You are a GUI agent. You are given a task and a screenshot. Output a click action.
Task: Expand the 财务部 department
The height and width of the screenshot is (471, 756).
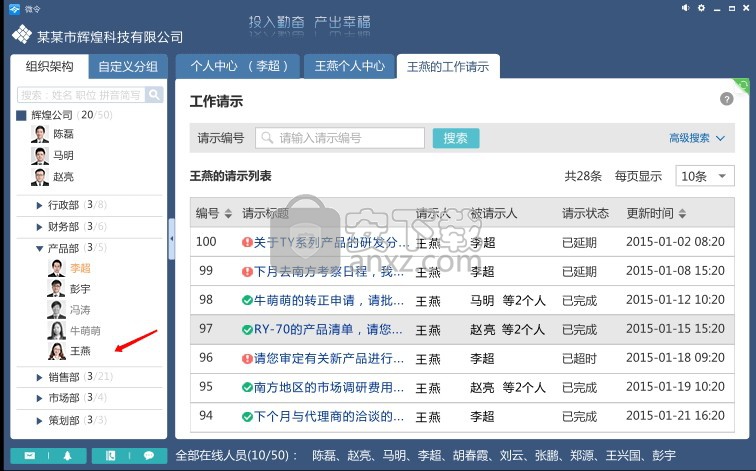40,227
